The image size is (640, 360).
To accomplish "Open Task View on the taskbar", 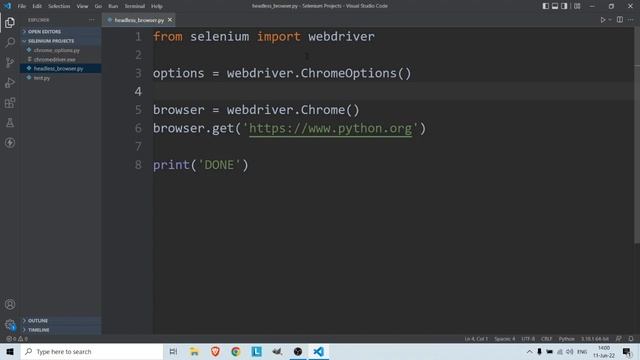I will pos(173,351).
